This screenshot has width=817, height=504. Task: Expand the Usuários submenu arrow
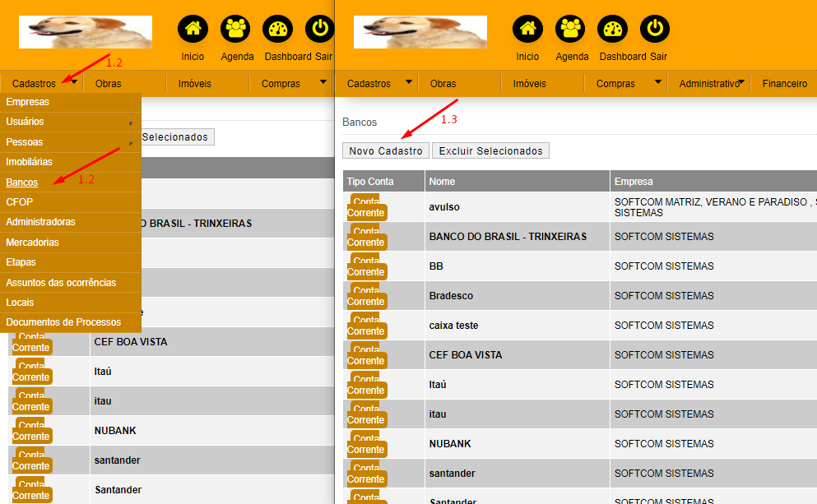[130, 123]
